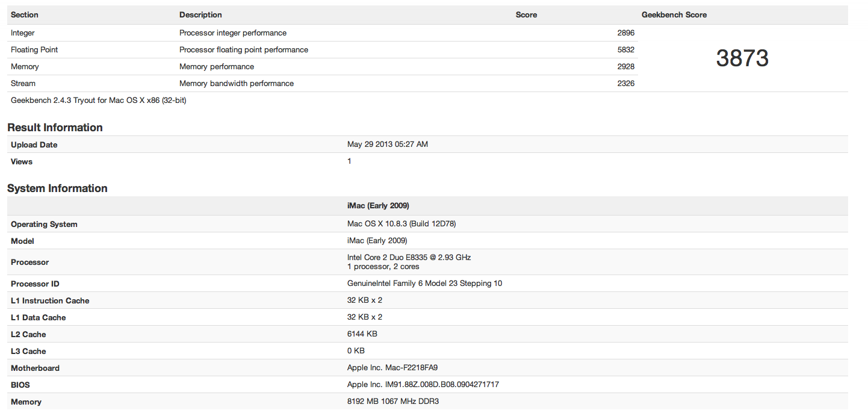Click 'Processor floating point performance' description
Image resolution: width=868 pixels, height=413 pixels.
244,50
